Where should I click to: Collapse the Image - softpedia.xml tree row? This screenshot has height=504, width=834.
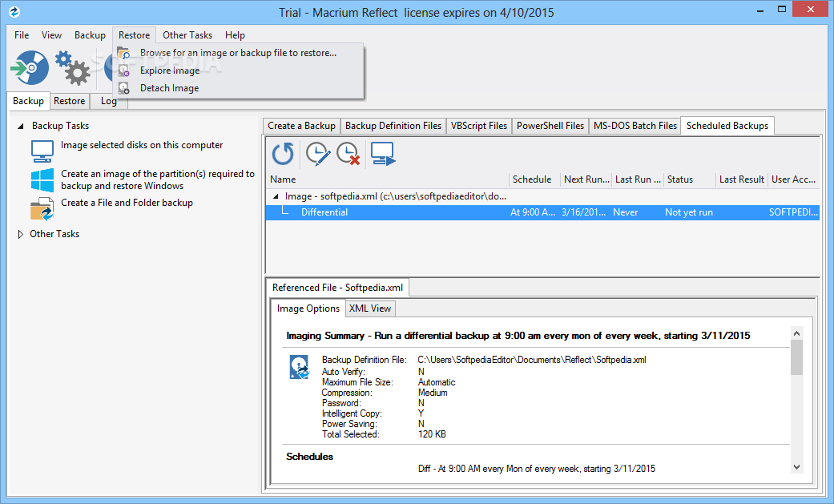click(276, 196)
